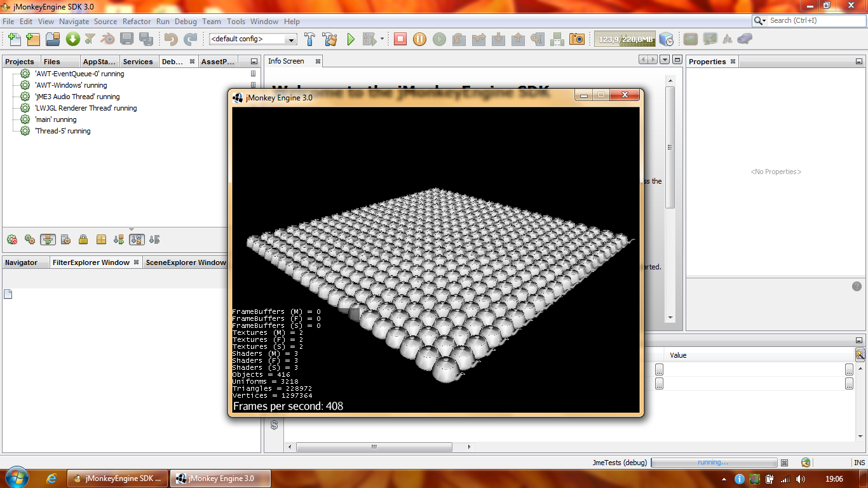Click the Continue debugger green circle icon

(439, 39)
